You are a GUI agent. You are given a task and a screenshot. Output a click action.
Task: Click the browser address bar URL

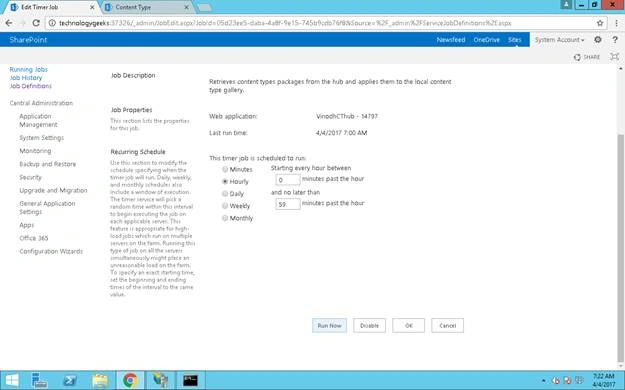pyautogui.click(x=285, y=23)
